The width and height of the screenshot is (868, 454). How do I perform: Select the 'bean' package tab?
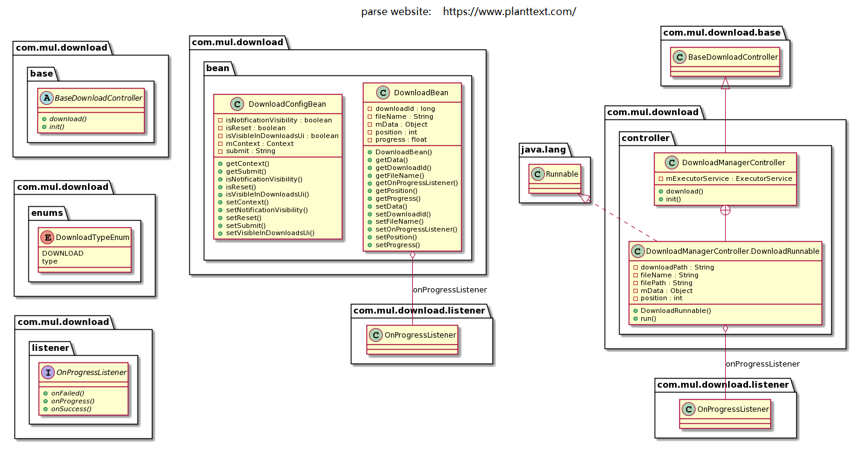(x=218, y=68)
